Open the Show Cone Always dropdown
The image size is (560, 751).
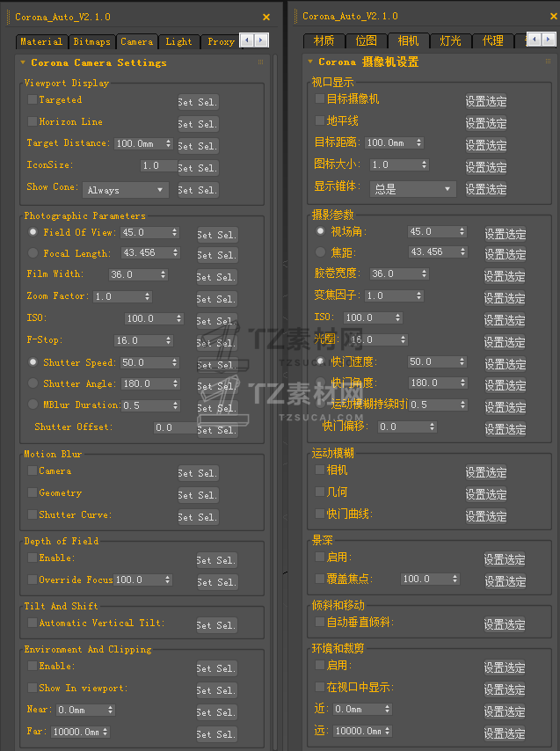click(126, 190)
